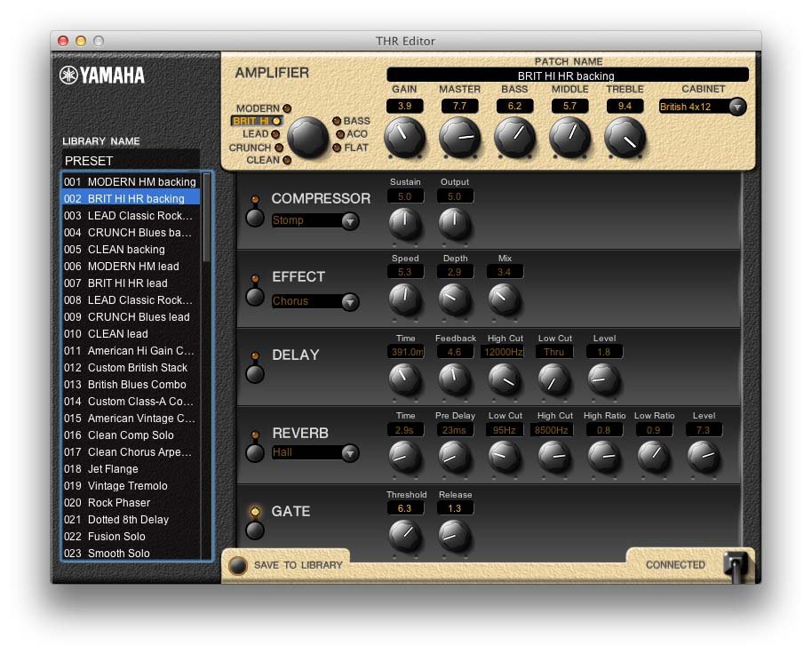Toggle the EFFECT on/off button
The image size is (812, 654).
[x=255, y=297]
